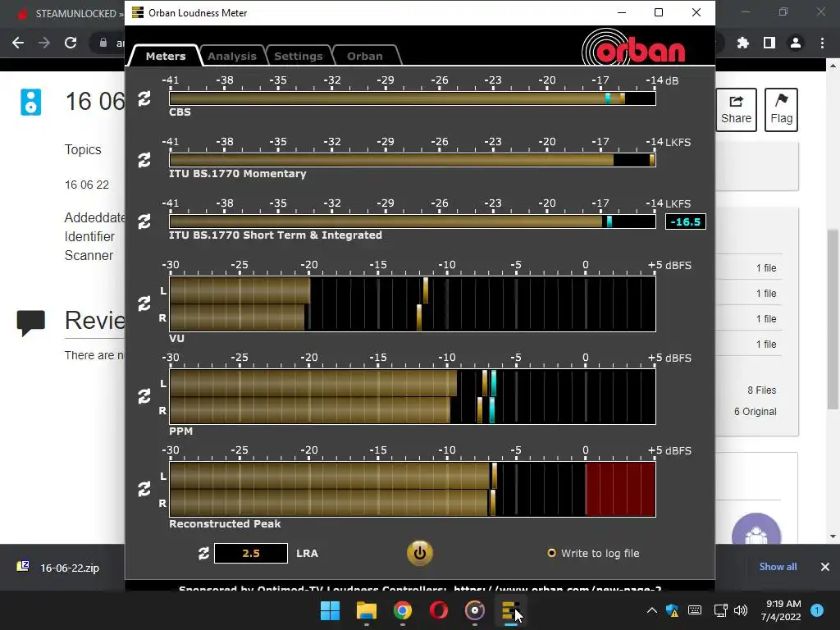Show hidden system tray icons
This screenshot has height=630, width=840.
point(652,610)
